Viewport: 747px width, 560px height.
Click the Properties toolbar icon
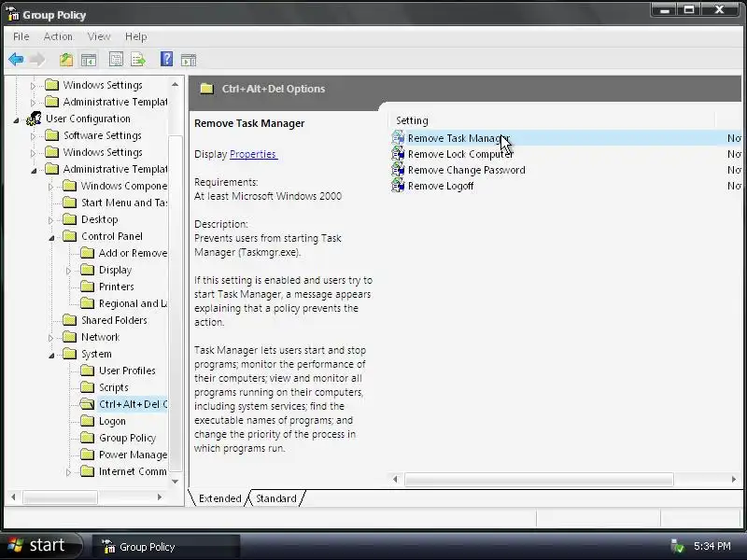[116, 60]
